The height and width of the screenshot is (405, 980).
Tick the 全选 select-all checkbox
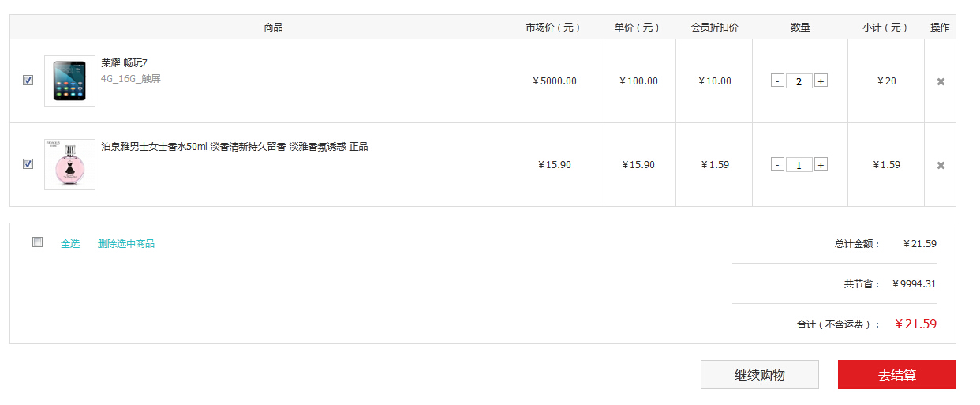(37, 242)
